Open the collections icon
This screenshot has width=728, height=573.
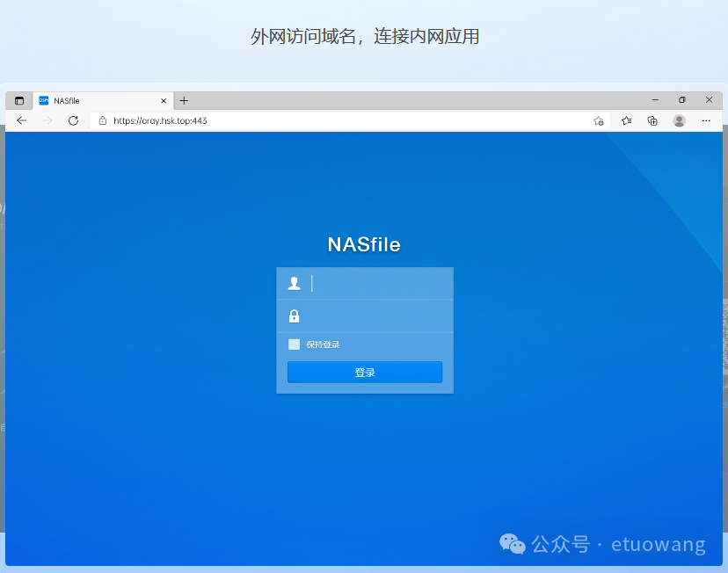pyautogui.click(x=652, y=120)
